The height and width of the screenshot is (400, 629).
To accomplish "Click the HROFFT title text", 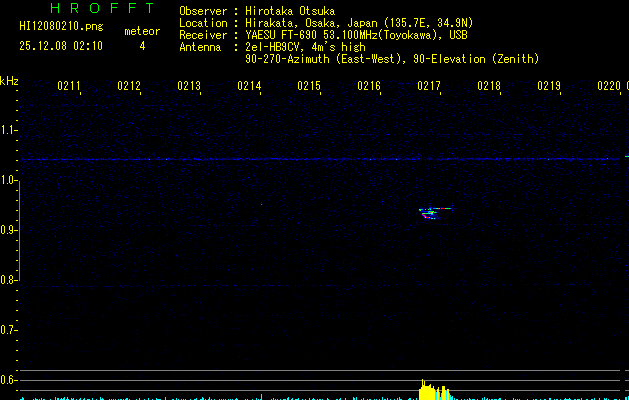I will pyautogui.click(x=103, y=8).
